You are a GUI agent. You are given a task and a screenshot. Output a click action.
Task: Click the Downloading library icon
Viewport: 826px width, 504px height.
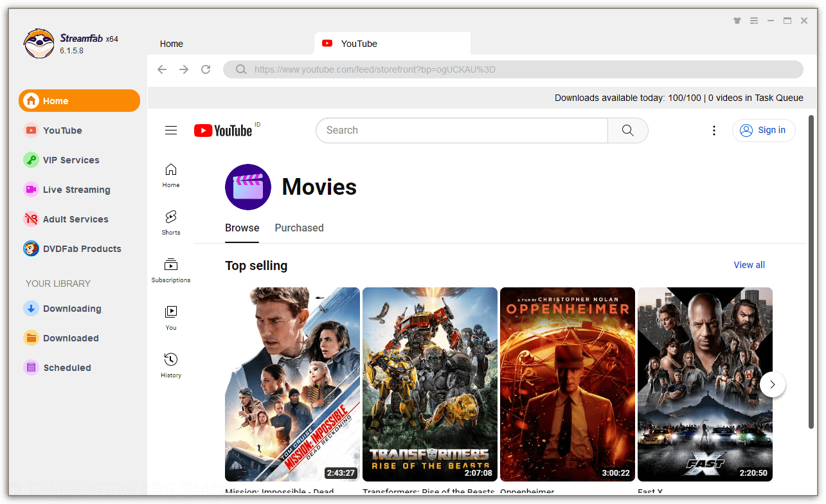point(31,309)
